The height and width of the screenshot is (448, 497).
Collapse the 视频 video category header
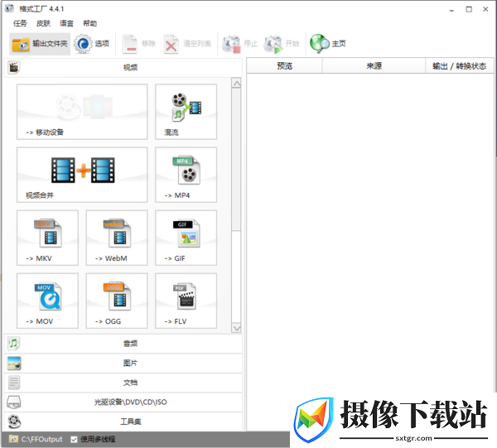[123, 67]
